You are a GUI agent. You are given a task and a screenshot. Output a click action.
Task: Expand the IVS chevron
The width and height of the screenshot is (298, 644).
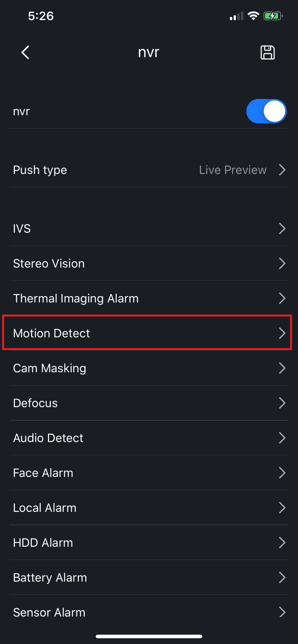tap(282, 229)
